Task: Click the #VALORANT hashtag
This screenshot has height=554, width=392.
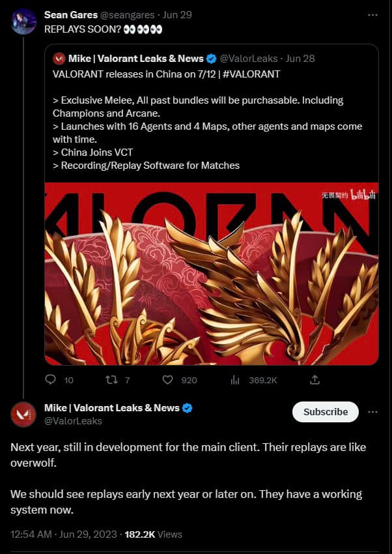Action: pos(251,74)
